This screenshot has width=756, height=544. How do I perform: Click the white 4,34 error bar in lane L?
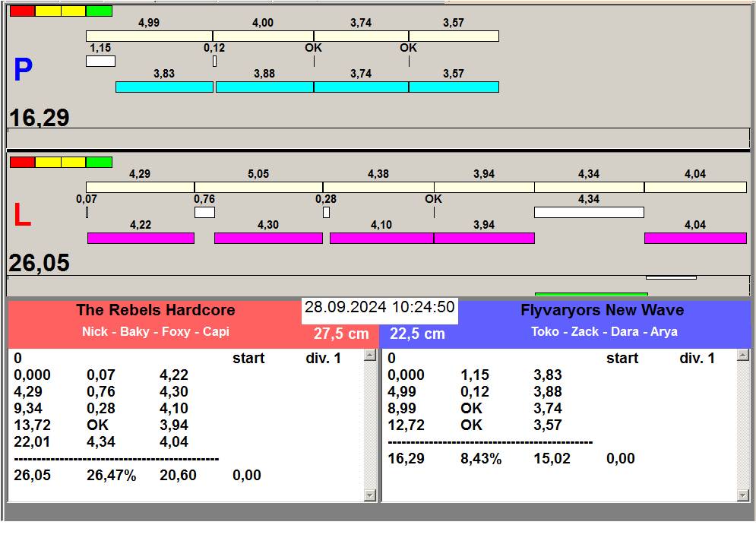(x=589, y=213)
